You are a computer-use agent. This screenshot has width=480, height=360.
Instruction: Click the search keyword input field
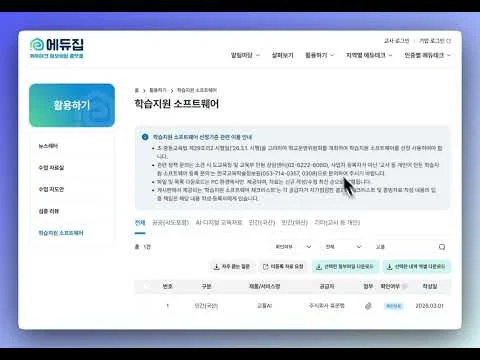403,247
